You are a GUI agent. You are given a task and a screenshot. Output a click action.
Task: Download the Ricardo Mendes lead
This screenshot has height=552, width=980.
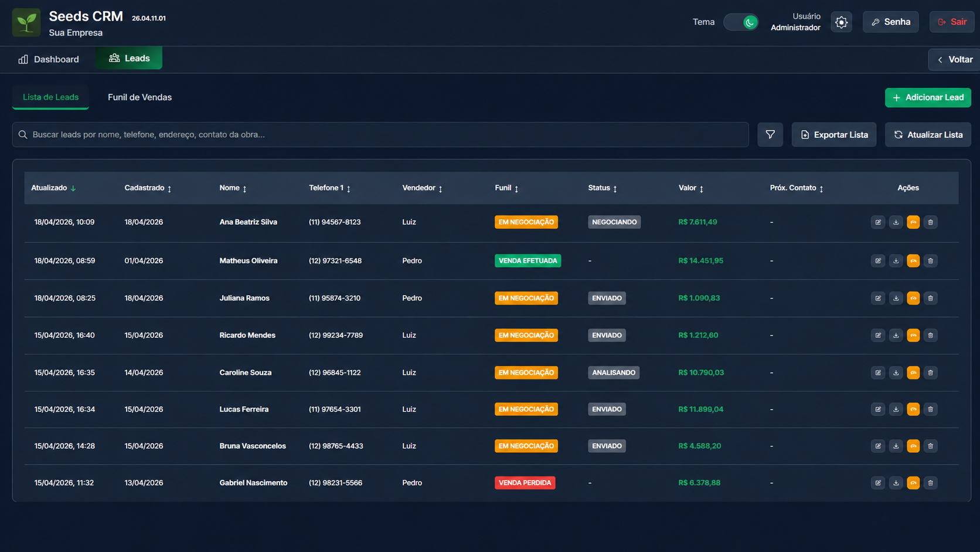[896, 336]
